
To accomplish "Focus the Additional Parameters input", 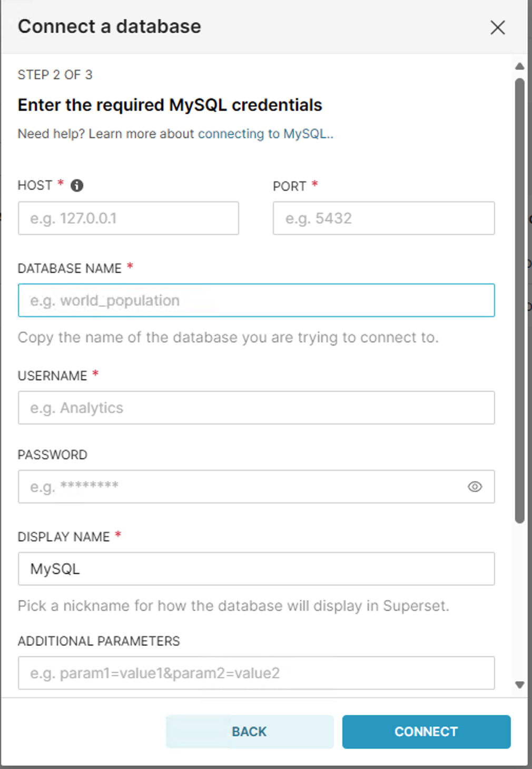I will [x=256, y=673].
